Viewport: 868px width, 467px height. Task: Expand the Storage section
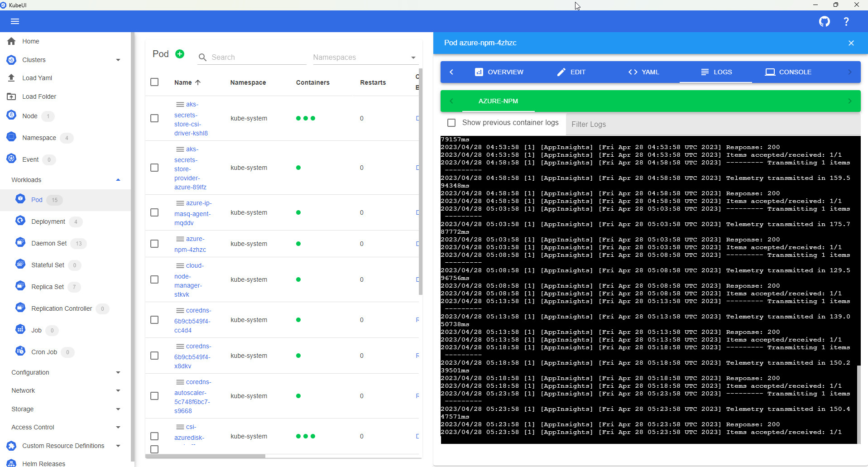[x=118, y=409]
